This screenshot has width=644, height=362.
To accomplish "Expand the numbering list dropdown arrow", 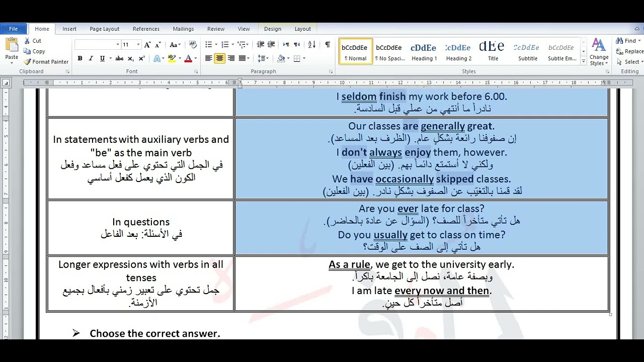I will [232, 45].
